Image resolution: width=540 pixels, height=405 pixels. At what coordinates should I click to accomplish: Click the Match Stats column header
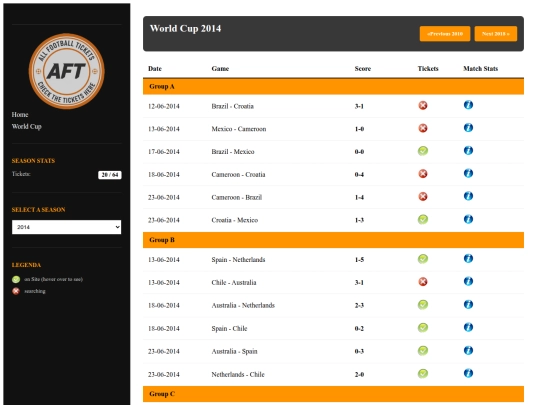481,69
